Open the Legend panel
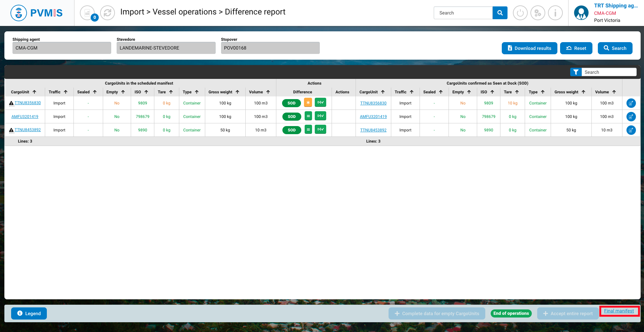 pyautogui.click(x=29, y=313)
